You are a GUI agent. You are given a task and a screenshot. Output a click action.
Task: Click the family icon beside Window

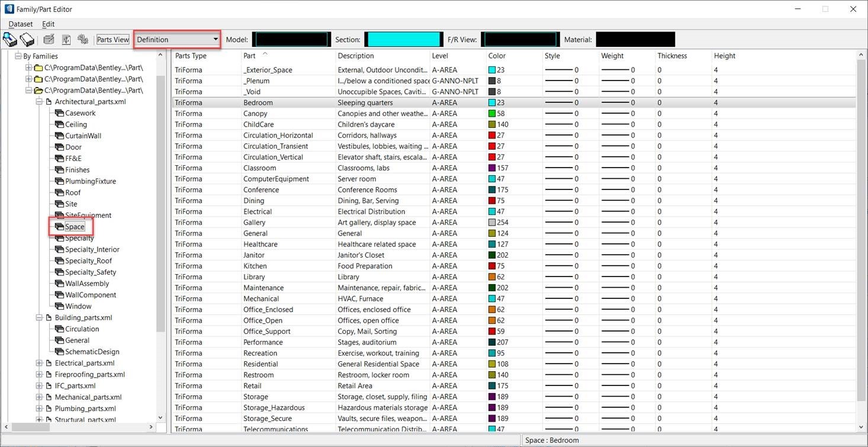pos(59,306)
